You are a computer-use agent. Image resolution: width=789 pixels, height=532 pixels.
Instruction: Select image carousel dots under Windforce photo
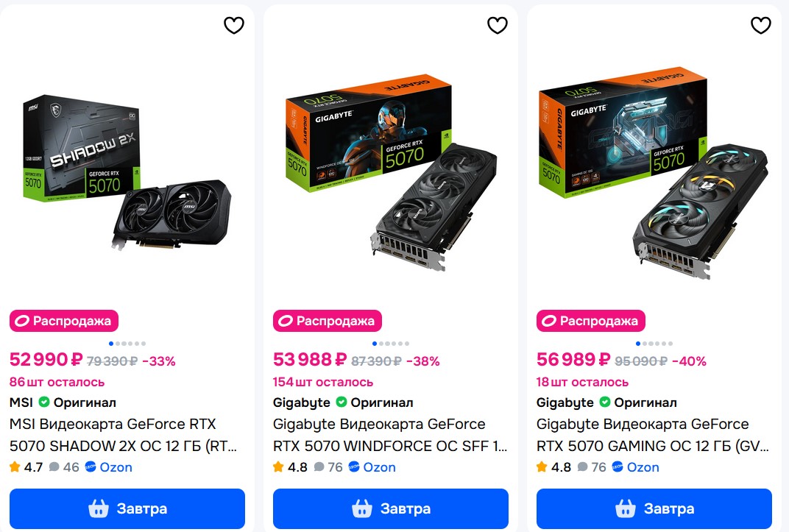[x=391, y=344]
